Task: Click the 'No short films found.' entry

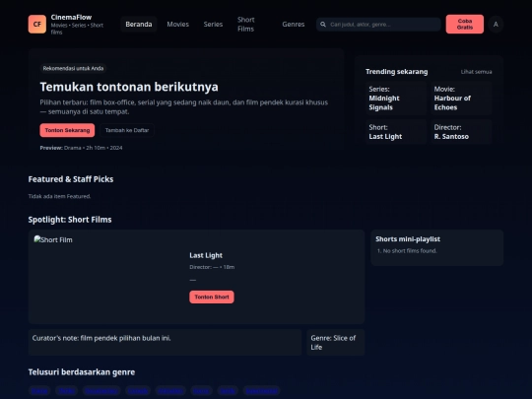Action: [x=410, y=251]
